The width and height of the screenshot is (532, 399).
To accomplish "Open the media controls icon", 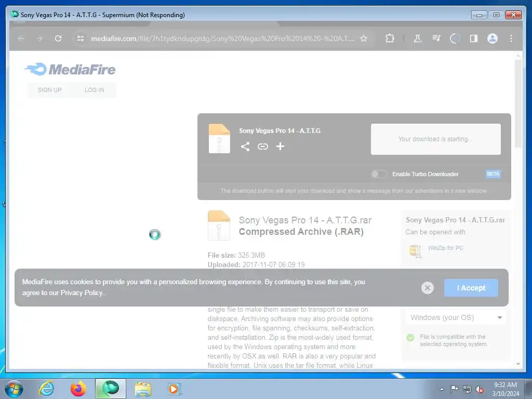I will point(436,38).
